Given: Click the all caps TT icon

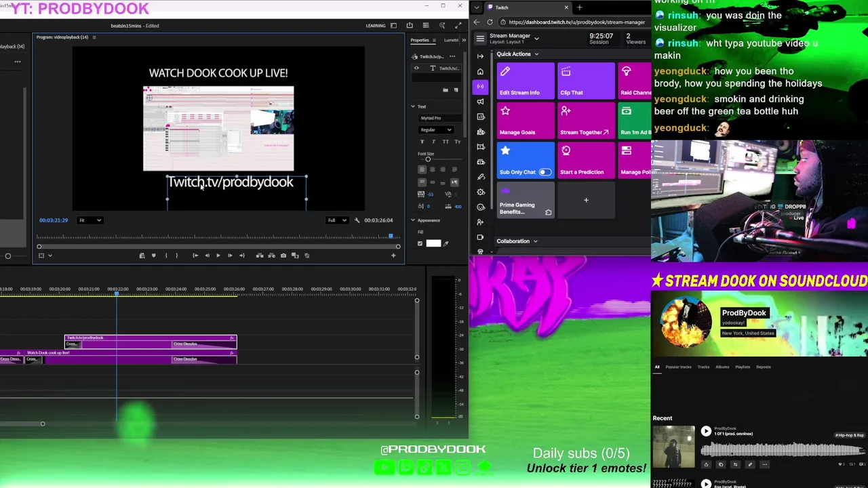Looking at the screenshot, I should tap(446, 142).
